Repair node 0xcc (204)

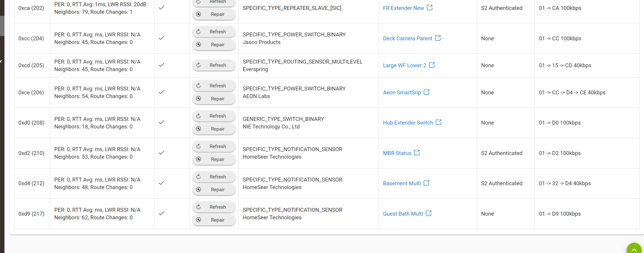[214, 44]
